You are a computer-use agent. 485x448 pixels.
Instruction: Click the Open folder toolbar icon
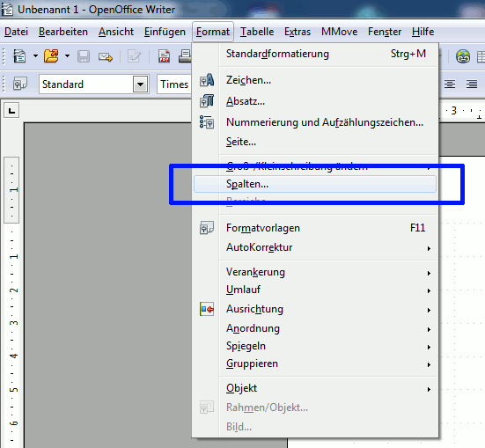click(x=51, y=56)
